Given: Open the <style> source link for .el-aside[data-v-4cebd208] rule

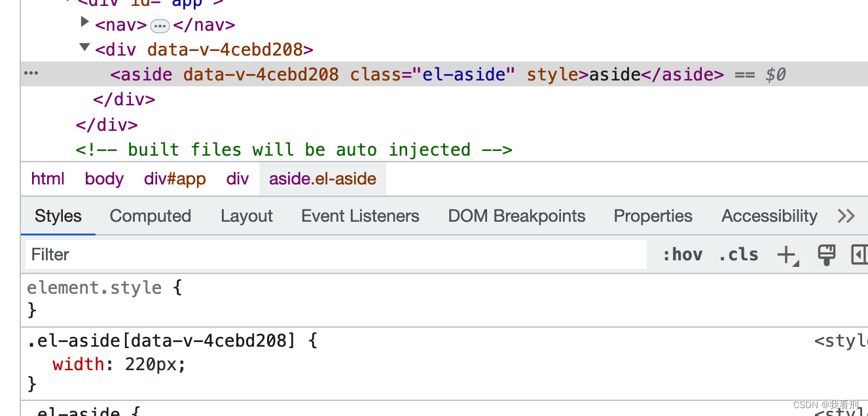Looking at the screenshot, I should point(841,341).
